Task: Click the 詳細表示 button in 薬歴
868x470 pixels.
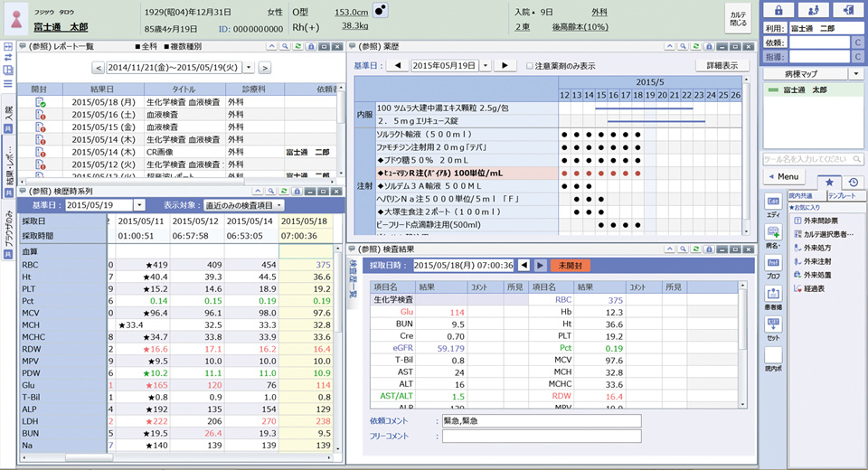Action: (x=722, y=66)
